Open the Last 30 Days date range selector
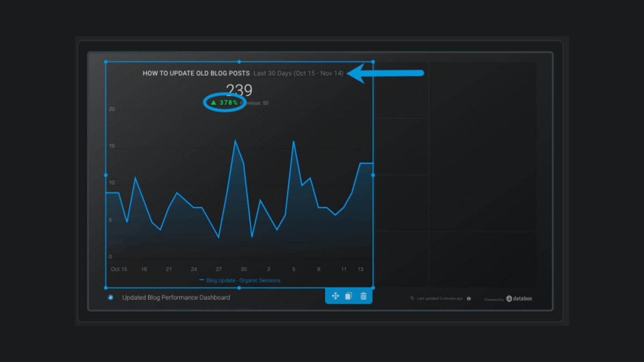 [299, 73]
